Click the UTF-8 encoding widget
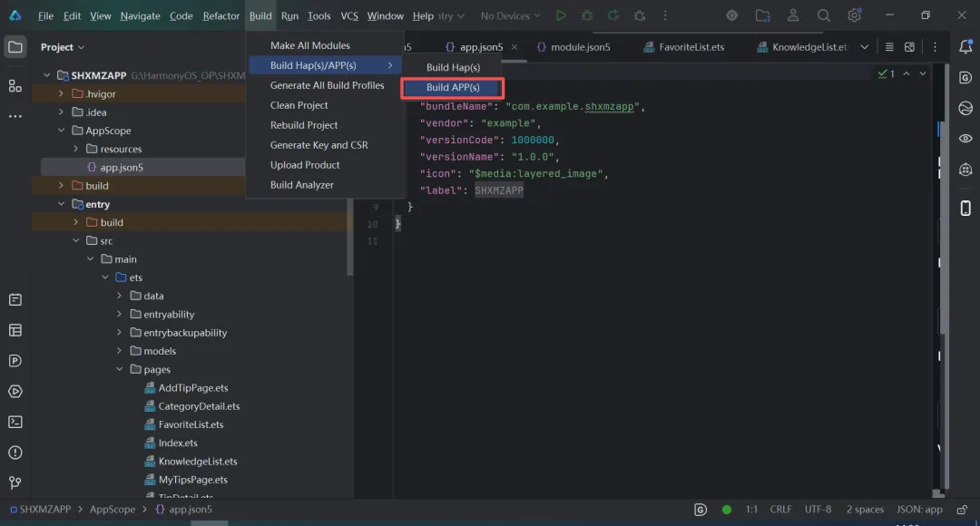 pos(818,510)
